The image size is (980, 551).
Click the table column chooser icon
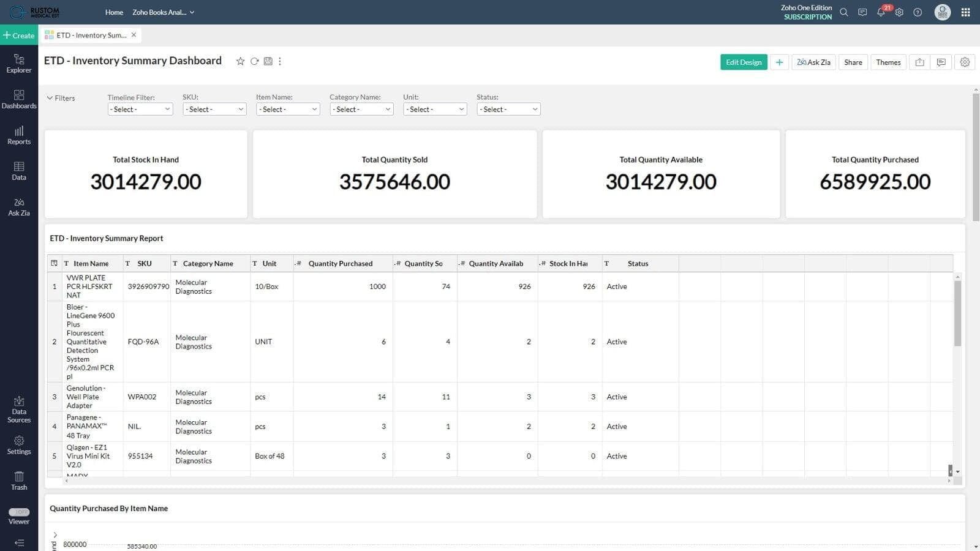pyautogui.click(x=54, y=263)
